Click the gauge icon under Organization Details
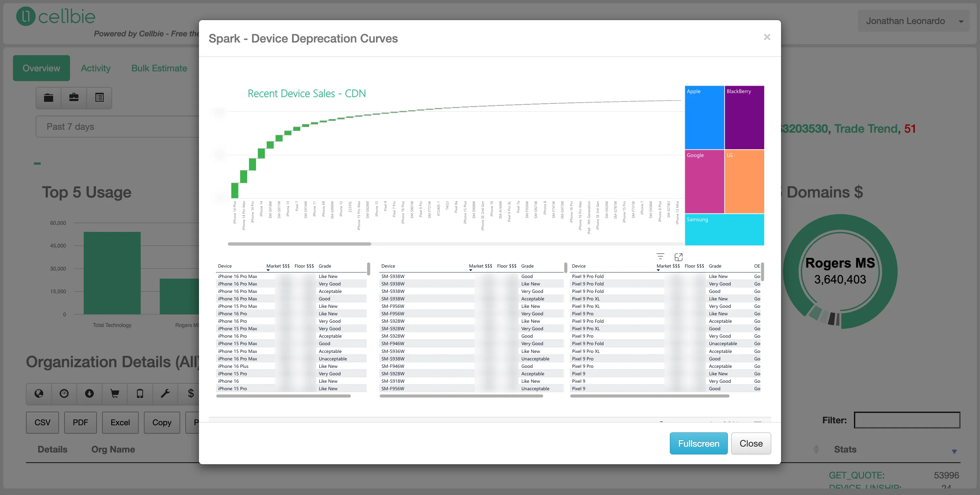This screenshot has width=980, height=495. [64, 393]
